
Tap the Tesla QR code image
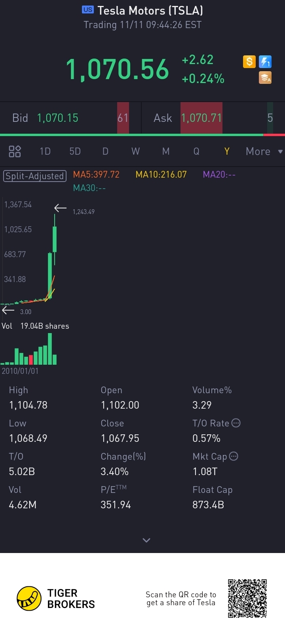coord(247,598)
